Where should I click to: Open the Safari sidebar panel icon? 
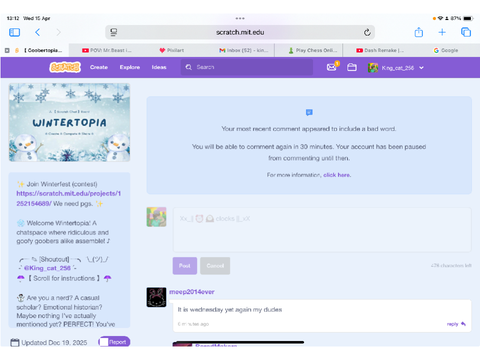coord(15,32)
